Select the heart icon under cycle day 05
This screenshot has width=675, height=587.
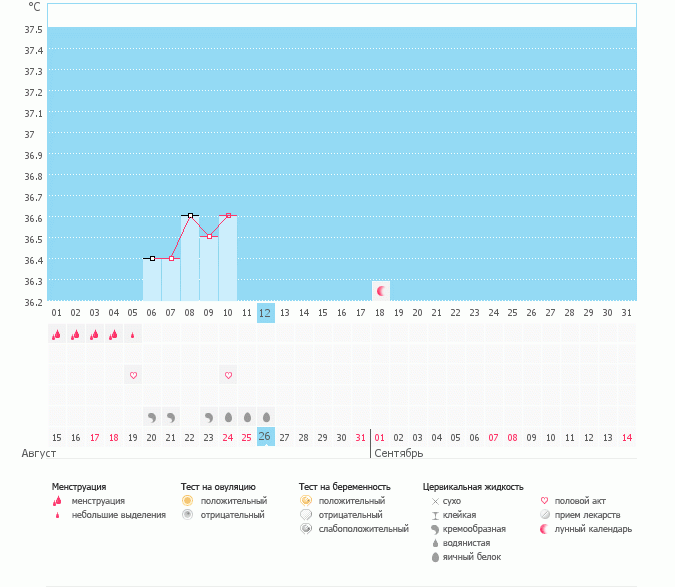(133, 375)
